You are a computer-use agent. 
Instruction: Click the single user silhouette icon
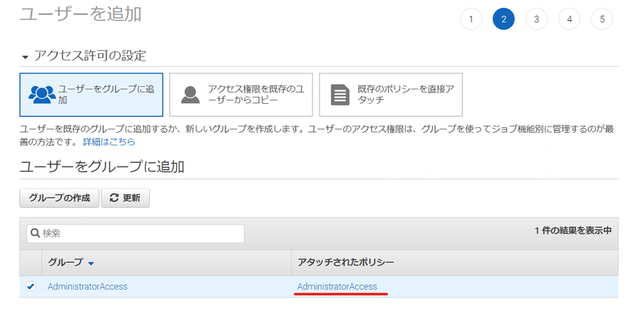[190, 95]
